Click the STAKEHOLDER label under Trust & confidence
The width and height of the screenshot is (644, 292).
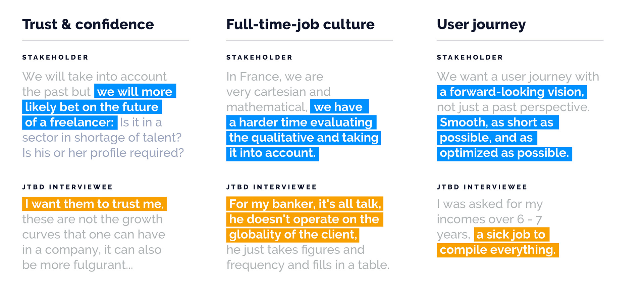pos(55,57)
